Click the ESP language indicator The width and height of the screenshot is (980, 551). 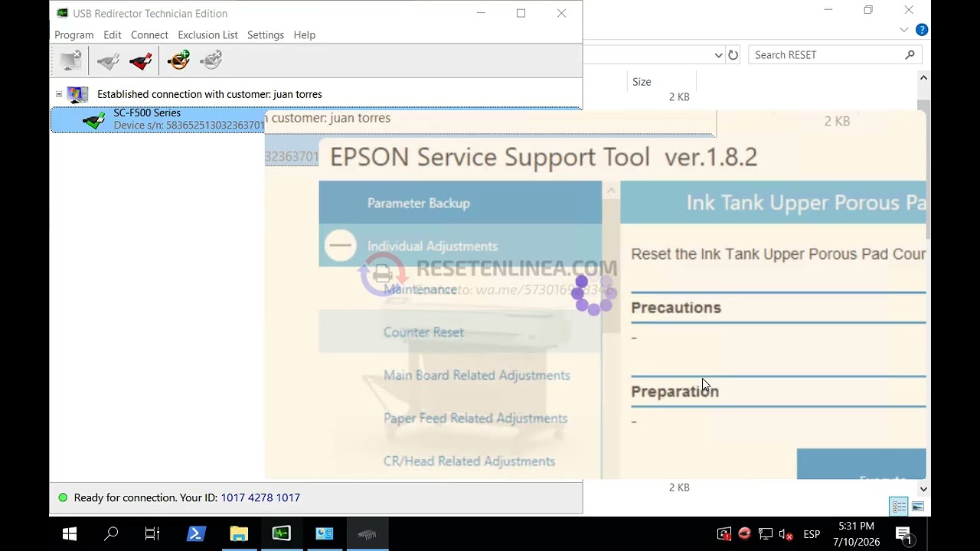pyautogui.click(x=812, y=534)
